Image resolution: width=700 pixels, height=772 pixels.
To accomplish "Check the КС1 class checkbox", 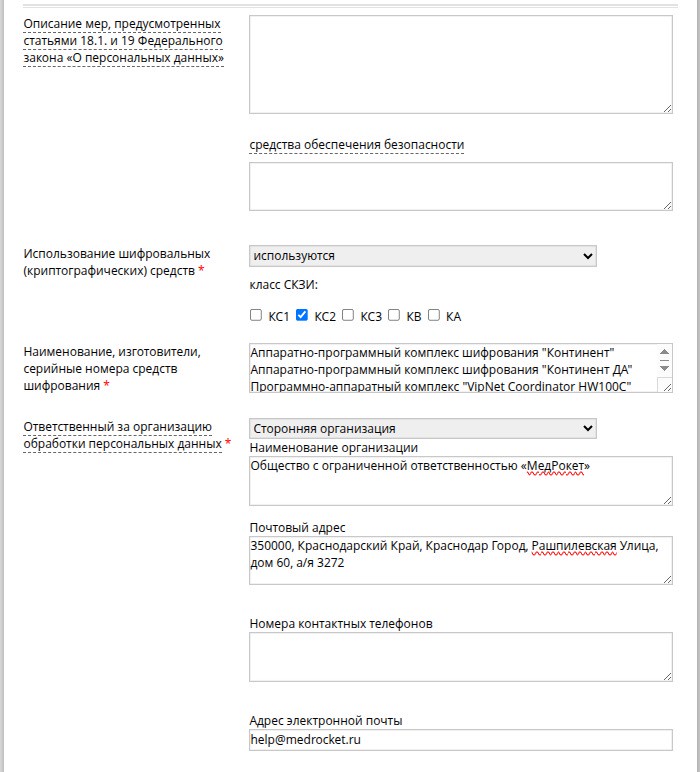I will click(x=255, y=315).
